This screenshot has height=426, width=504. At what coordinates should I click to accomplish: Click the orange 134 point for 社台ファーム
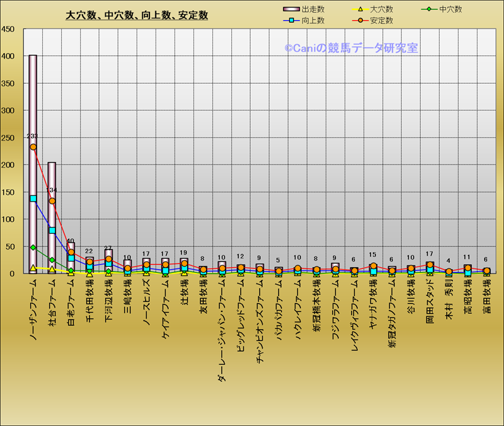pos(52,201)
